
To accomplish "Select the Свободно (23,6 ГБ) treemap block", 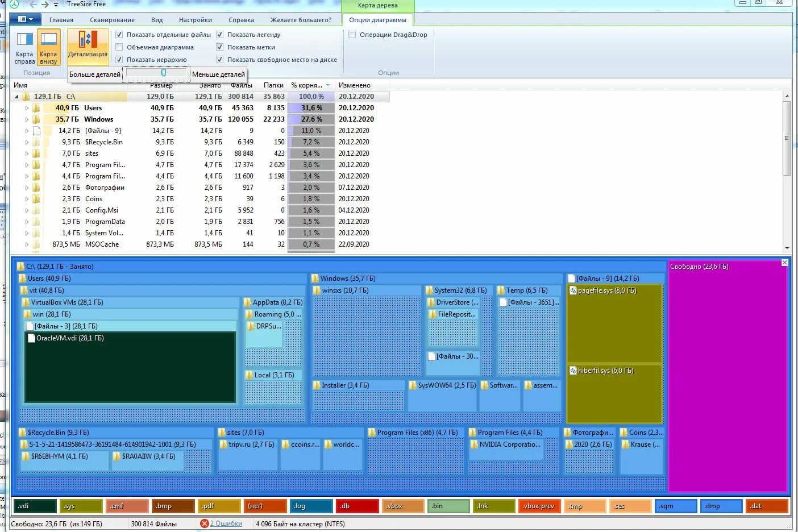I will (x=728, y=375).
